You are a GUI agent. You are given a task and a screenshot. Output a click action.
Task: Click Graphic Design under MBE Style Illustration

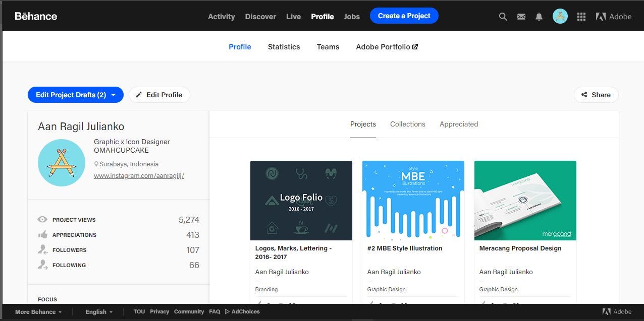coord(387,290)
